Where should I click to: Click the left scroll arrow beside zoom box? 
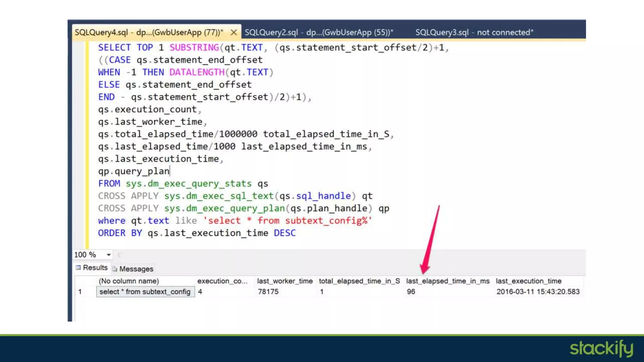click(119, 255)
